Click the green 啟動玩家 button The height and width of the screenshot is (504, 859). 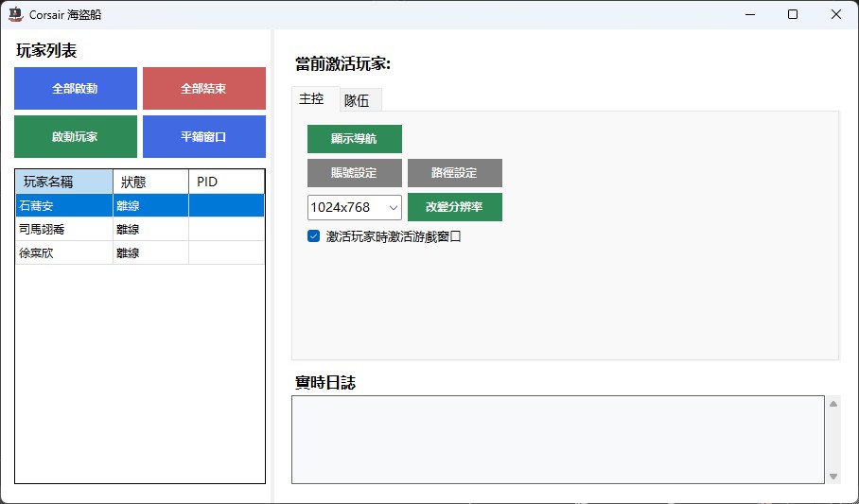[75, 136]
